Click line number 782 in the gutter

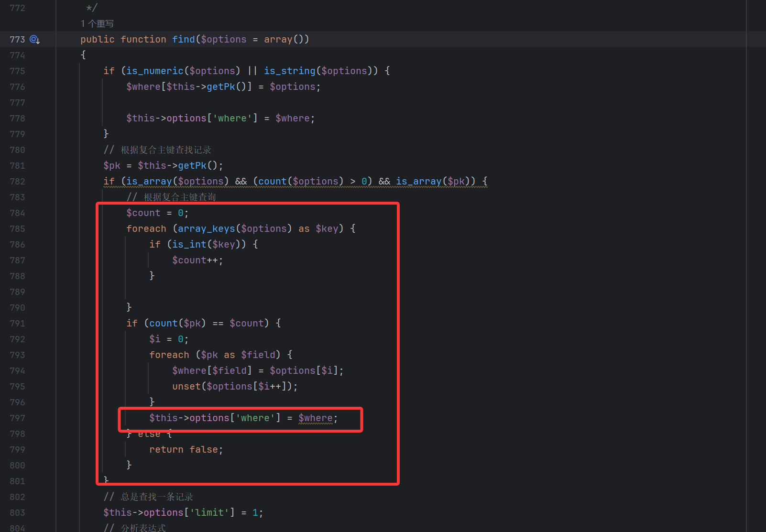17,182
